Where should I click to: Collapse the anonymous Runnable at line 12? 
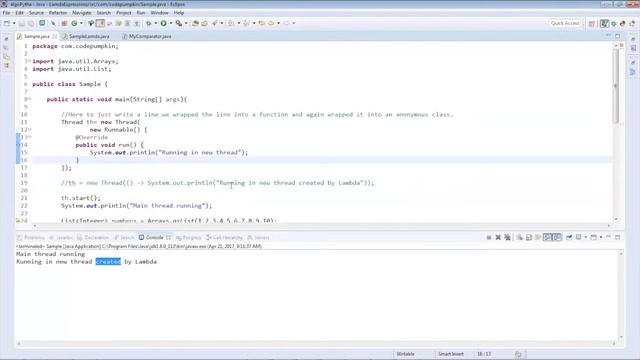[x=29, y=129]
